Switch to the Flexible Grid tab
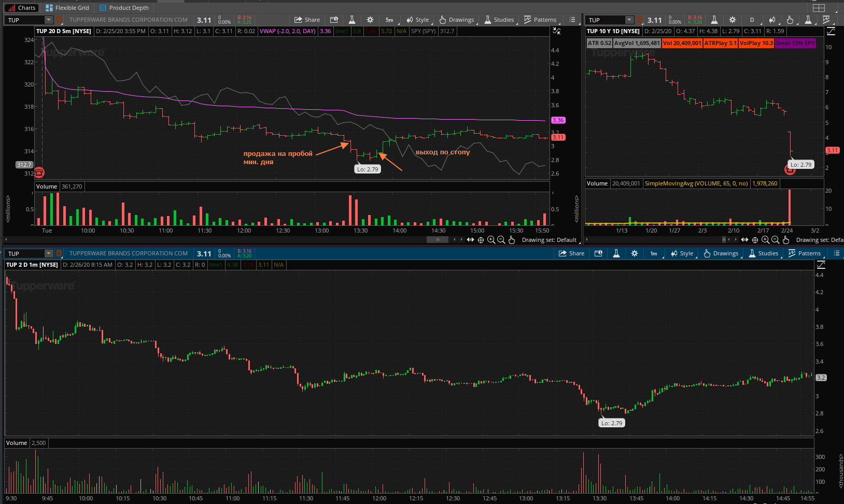The height and width of the screenshot is (504, 844). tap(67, 8)
